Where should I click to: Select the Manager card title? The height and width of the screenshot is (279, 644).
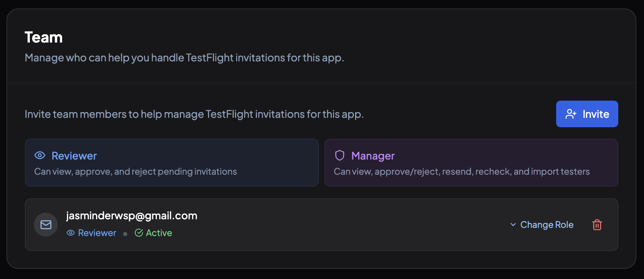pos(373,156)
